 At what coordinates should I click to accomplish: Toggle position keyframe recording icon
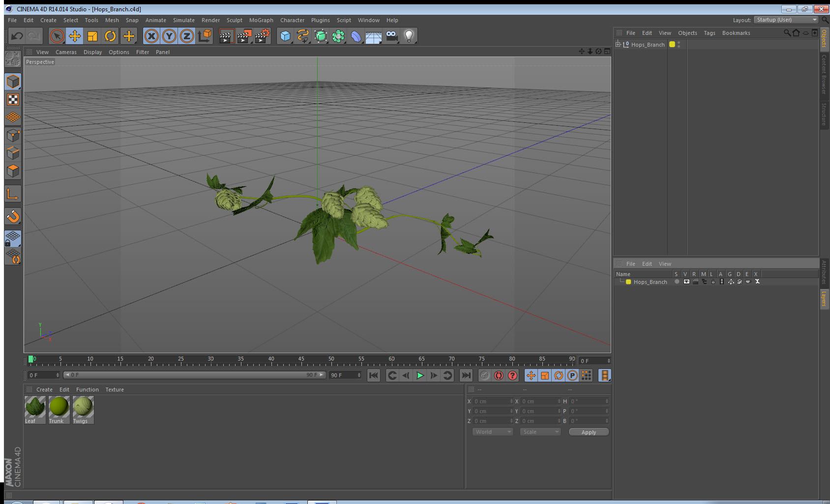[x=531, y=375]
